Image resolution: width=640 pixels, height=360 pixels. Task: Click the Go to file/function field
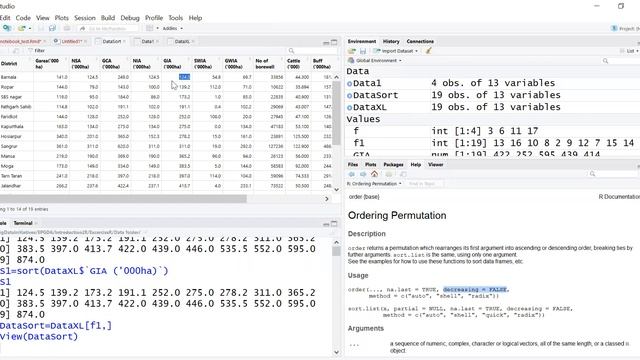coord(109,29)
